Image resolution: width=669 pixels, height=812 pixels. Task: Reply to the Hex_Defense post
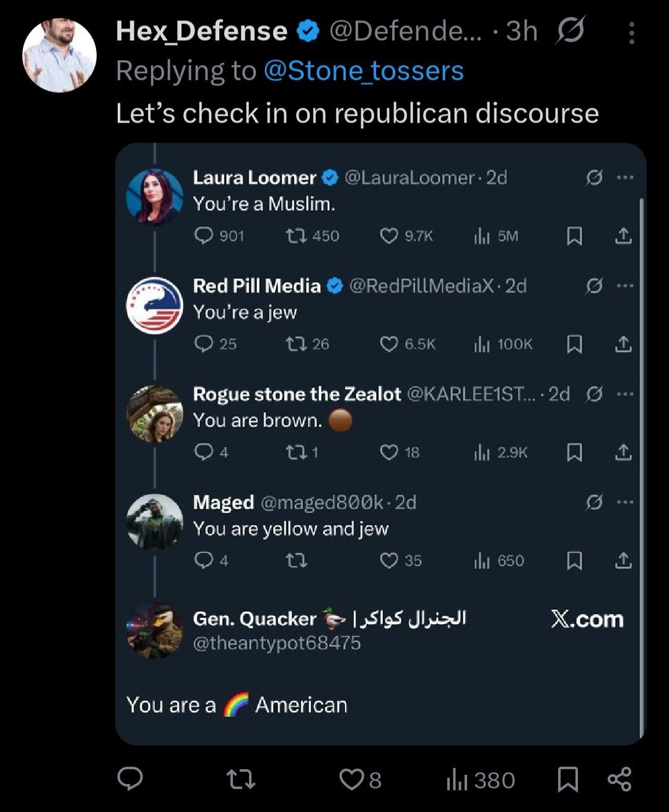[130, 779]
